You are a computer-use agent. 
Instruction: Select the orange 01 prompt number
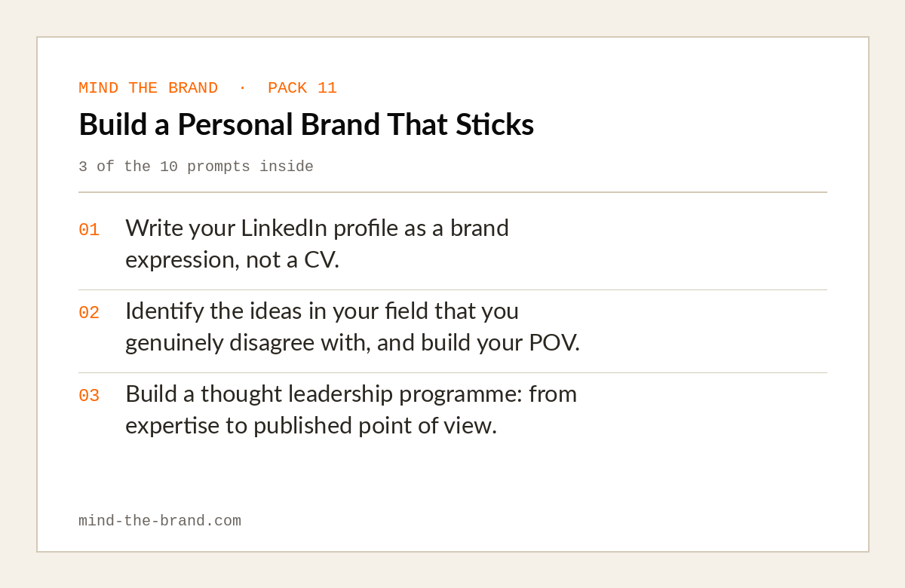[x=89, y=230]
